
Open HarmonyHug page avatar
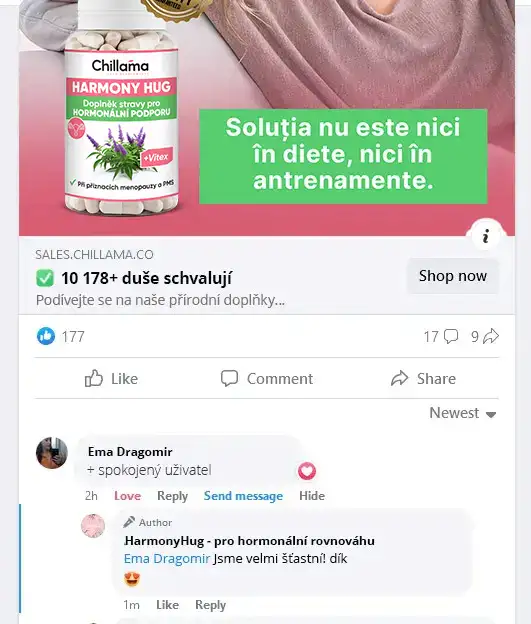[93, 526]
